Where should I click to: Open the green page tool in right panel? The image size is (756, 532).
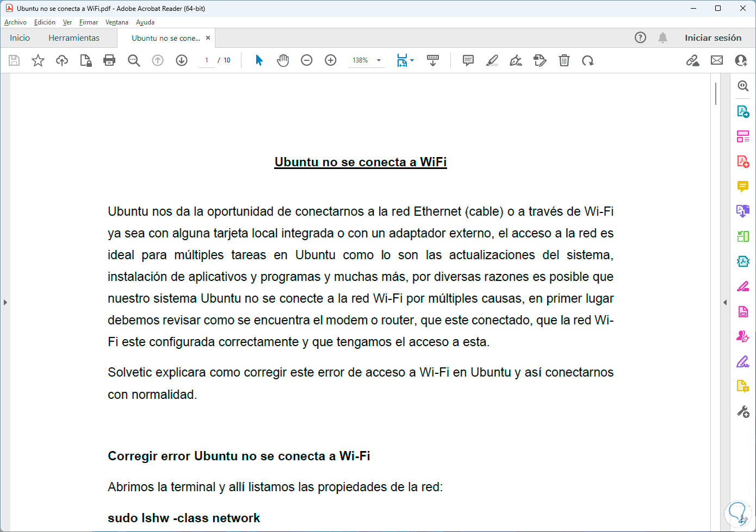tap(743, 236)
